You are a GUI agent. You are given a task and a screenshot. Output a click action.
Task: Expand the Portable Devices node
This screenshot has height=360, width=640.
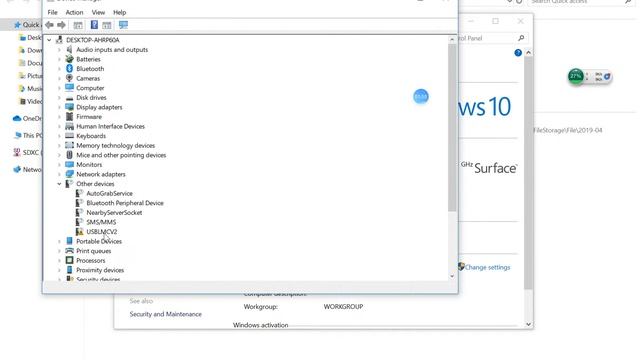[59, 241]
